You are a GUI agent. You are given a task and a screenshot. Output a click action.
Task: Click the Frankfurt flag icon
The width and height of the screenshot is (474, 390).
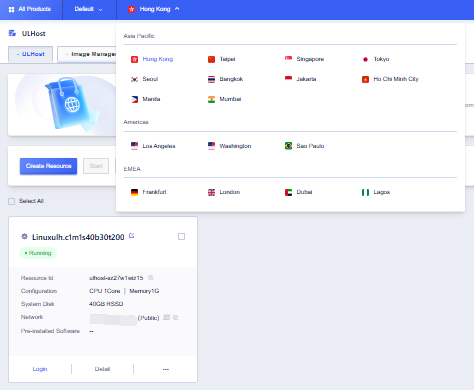pyautogui.click(x=134, y=192)
